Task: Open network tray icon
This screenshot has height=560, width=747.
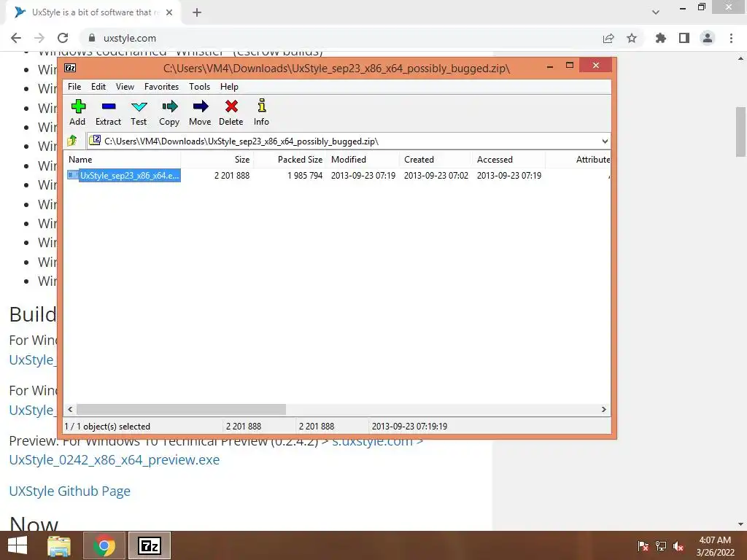Action: tap(661, 546)
